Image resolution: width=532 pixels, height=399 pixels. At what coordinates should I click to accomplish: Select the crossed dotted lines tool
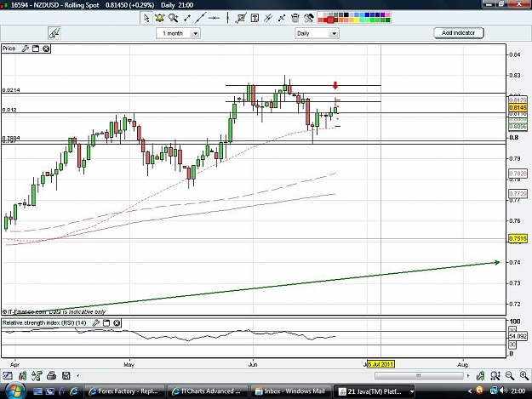tap(282, 18)
